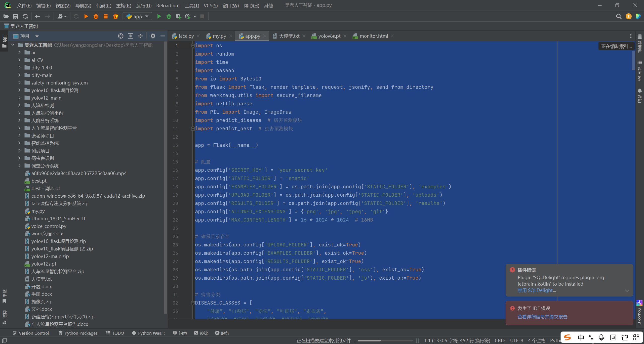Open the 终端 terminal tool window
Viewport: 644px width, 344px height.
(201, 333)
